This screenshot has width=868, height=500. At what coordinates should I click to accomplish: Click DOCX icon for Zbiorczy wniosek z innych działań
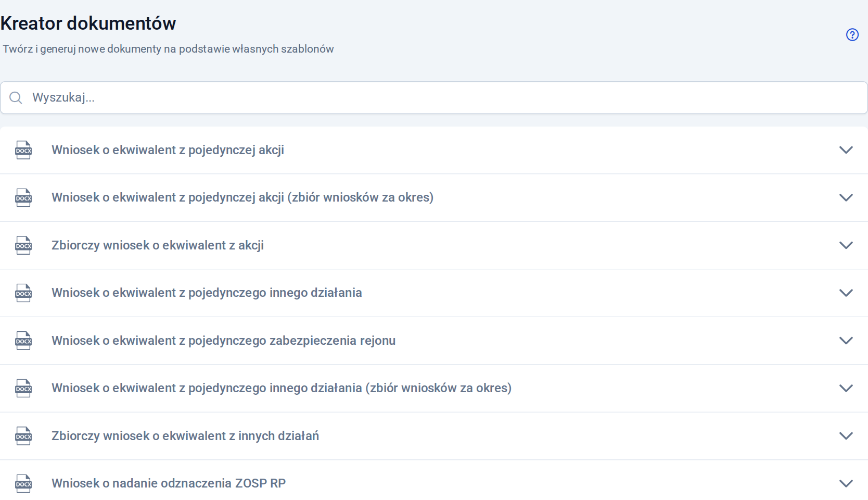(23, 436)
